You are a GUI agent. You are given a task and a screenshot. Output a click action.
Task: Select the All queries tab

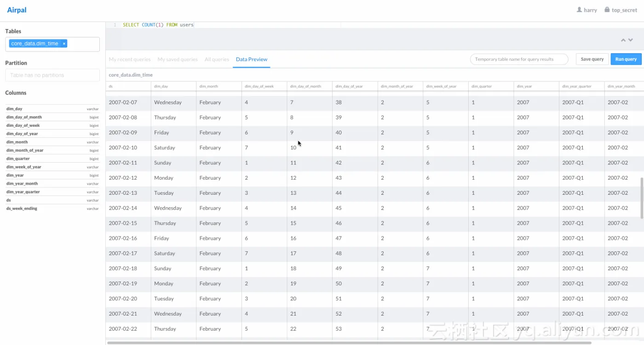217,59
